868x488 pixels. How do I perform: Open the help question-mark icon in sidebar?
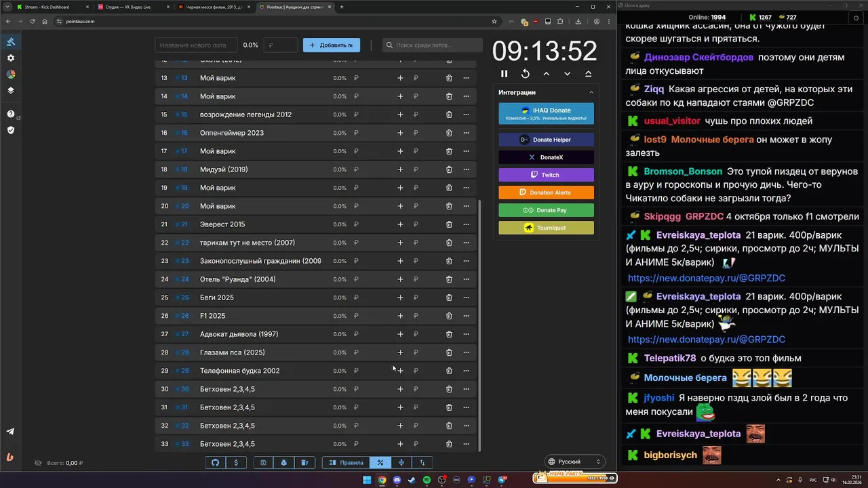[x=11, y=114]
